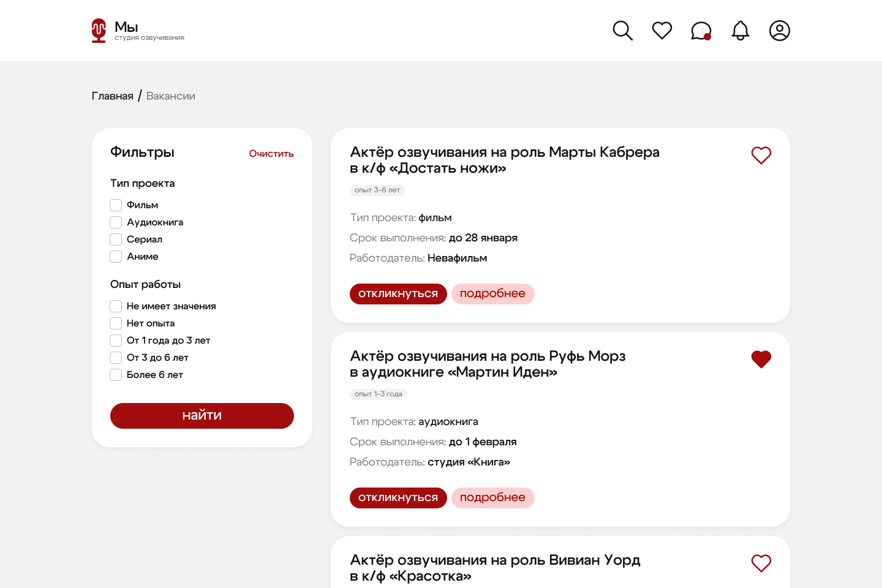Check the Фильм project type checkbox
This screenshot has height=588, width=882.
tap(116, 205)
